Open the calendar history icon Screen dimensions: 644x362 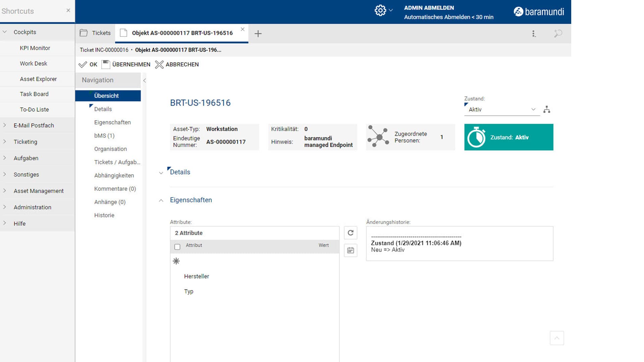point(351,250)
